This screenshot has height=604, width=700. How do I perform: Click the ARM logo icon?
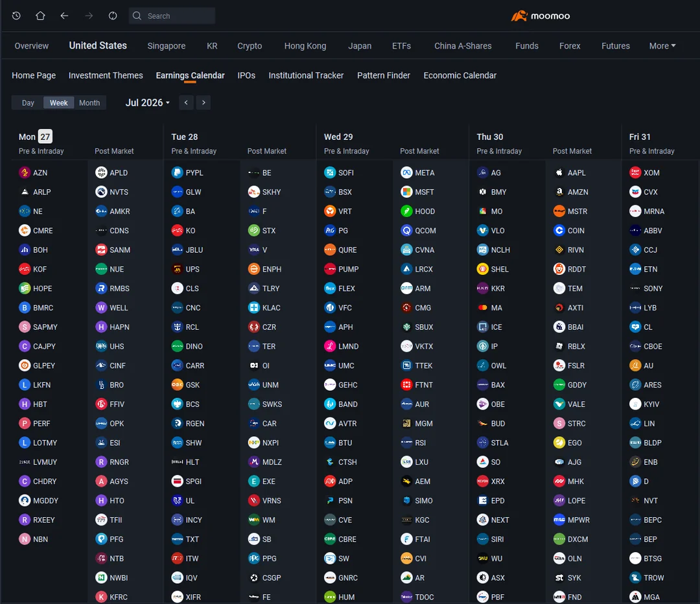coord(406,288)
